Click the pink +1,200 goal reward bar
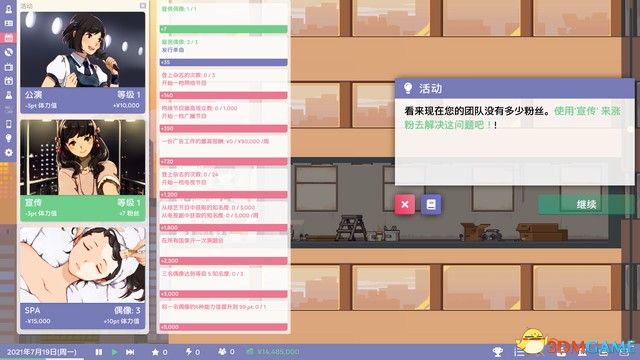The width and height of the screenshot is (640, 360). click(x=223, y=195)
